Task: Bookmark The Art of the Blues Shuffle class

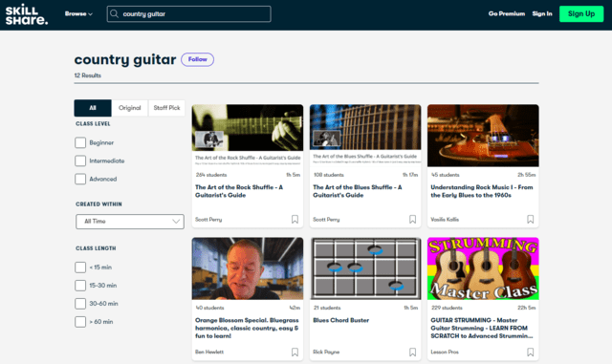Action: click(412, 219)
